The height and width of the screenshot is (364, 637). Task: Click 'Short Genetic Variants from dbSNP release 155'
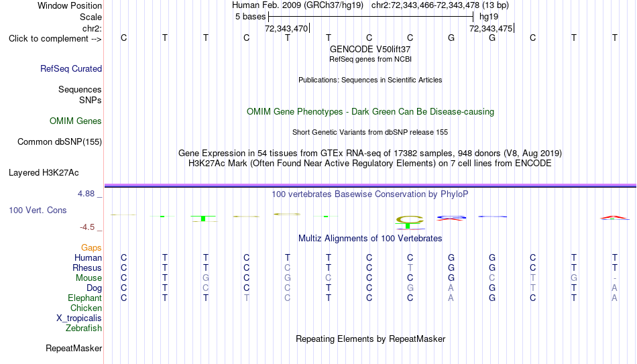(x=370, y=133)
